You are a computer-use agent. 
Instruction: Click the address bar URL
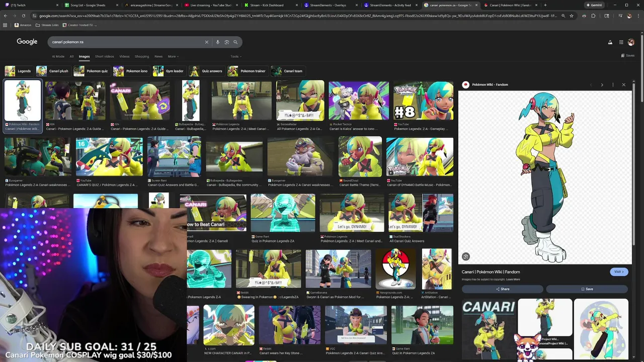[x=297, y=16]
